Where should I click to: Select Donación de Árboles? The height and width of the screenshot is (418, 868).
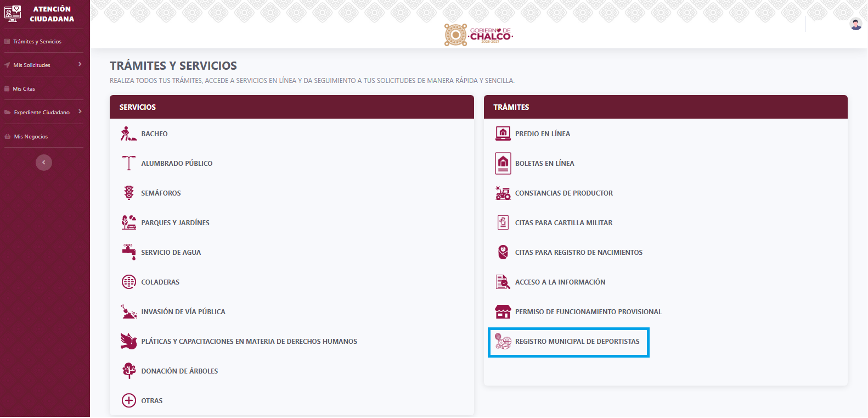click(179, 371)
